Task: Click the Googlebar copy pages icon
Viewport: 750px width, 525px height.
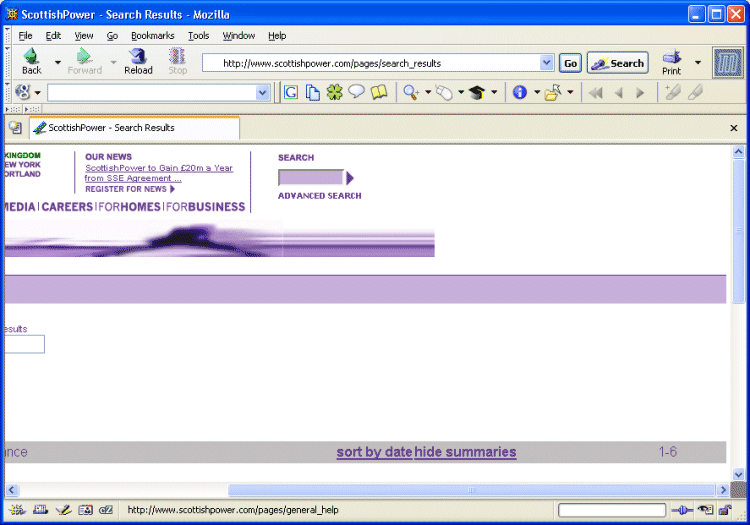Action: [x=313, y=92]
